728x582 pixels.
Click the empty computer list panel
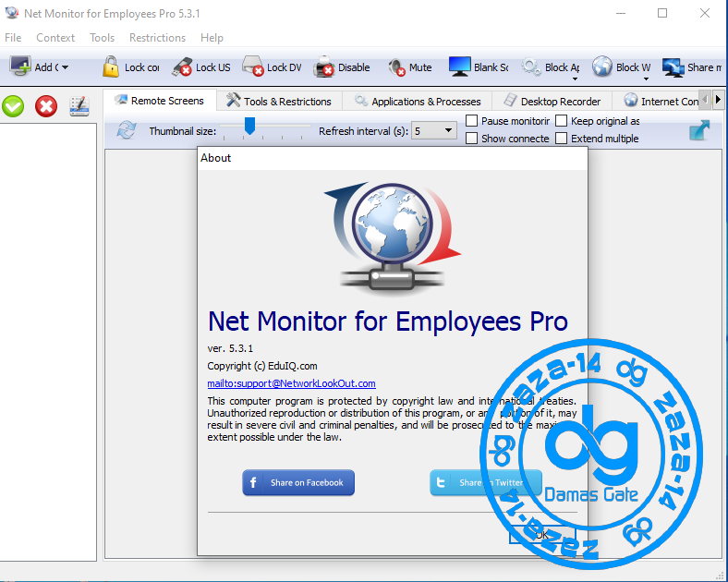point(48,342)
